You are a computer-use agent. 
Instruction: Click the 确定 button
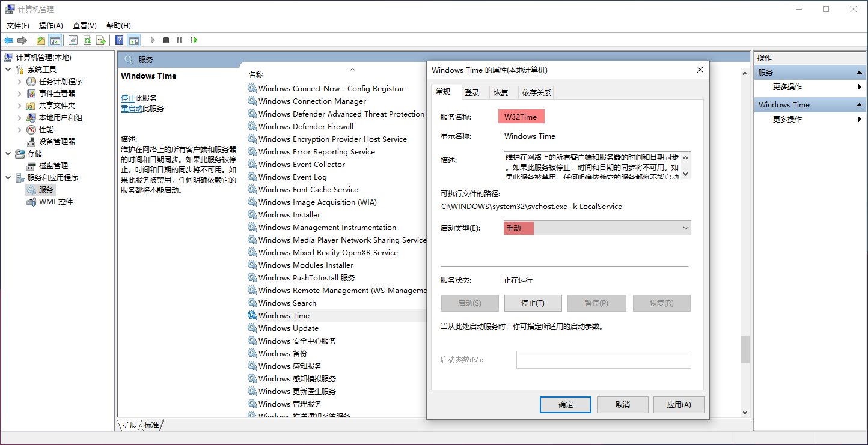point(566,405)
